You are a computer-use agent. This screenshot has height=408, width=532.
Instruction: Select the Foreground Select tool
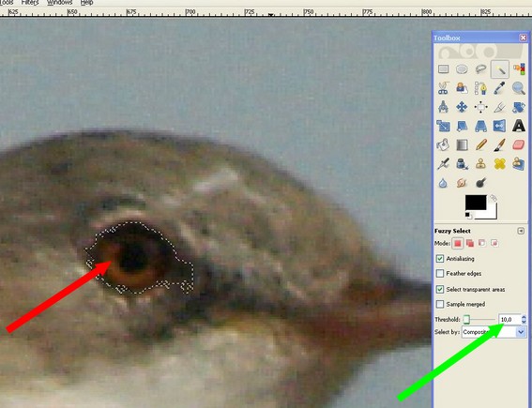462,88
